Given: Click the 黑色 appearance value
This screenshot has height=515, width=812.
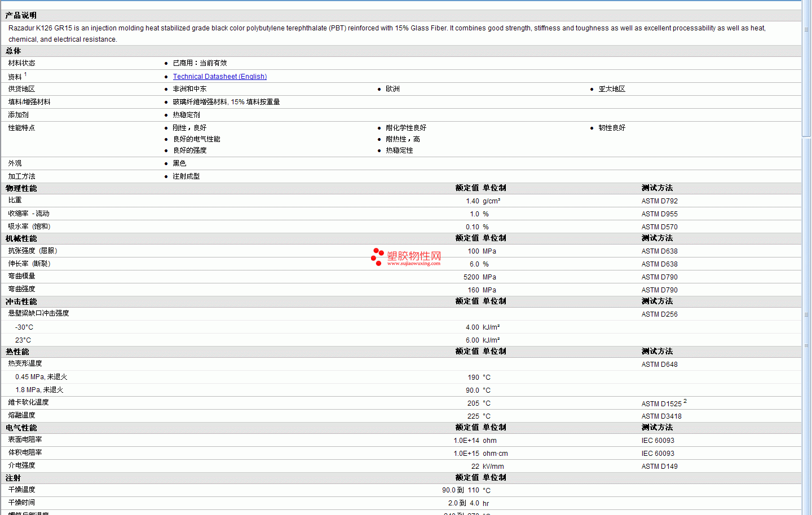Looking at the screenshot, I should [179, 163].
